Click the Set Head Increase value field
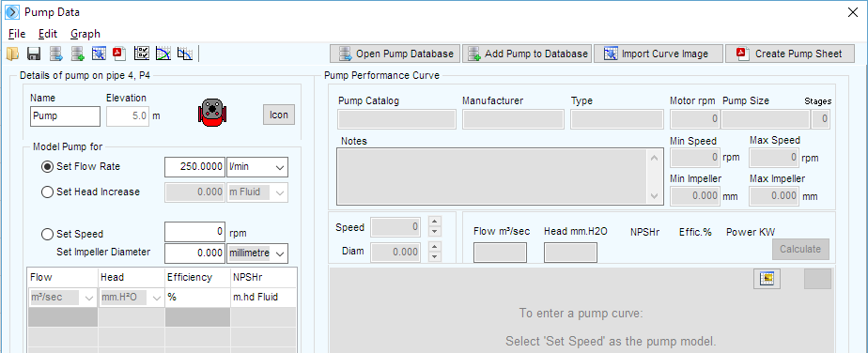Screen dimensions: 868x353 [194, 192]
